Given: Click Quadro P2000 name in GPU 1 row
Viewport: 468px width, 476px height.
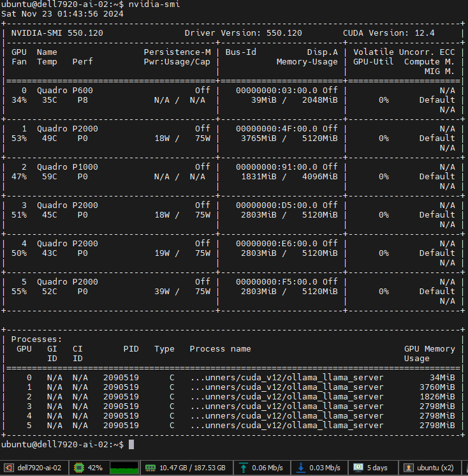Looking at the screenshot, I should pos(68,129).
